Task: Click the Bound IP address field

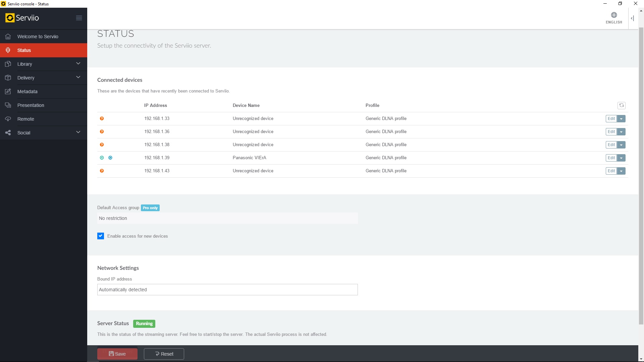Action: [x=227, y=290]
